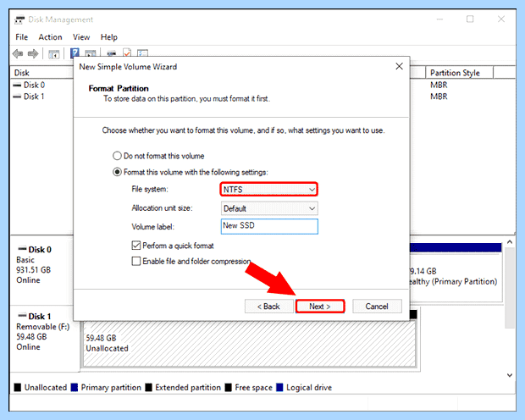Select the Healthy (Primary Partition) block on Disk 0
This screenshot has width=525, height=420.
(x=456, y=277)
